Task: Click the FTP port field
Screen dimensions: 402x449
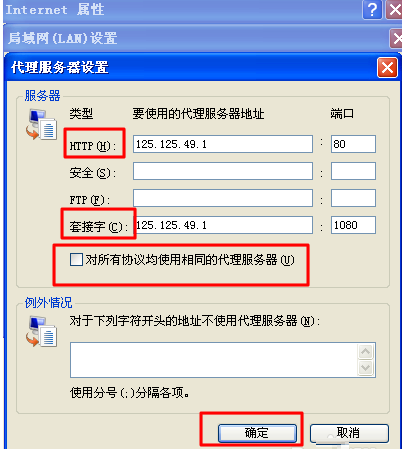Action: 353,198
